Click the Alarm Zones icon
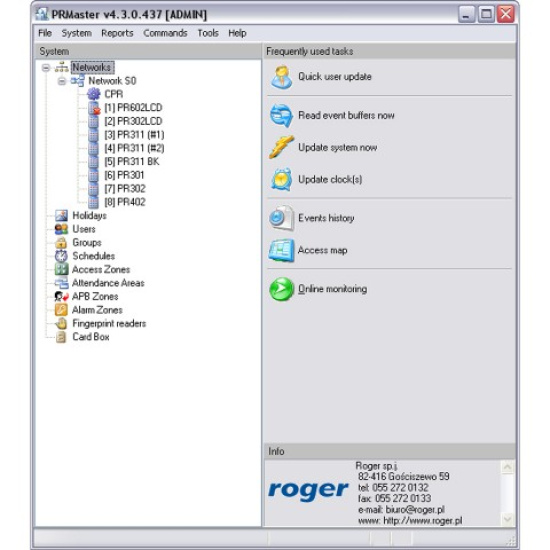 (x=61, y=310)
